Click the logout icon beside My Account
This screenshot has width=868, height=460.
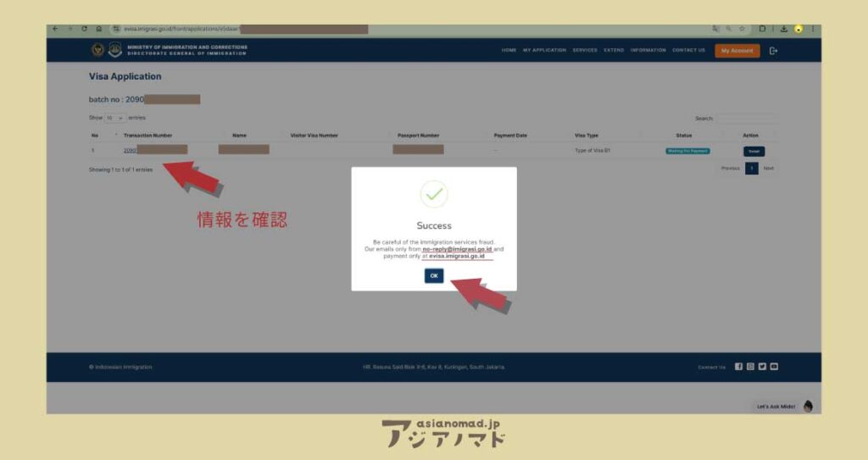pos(773,51)
